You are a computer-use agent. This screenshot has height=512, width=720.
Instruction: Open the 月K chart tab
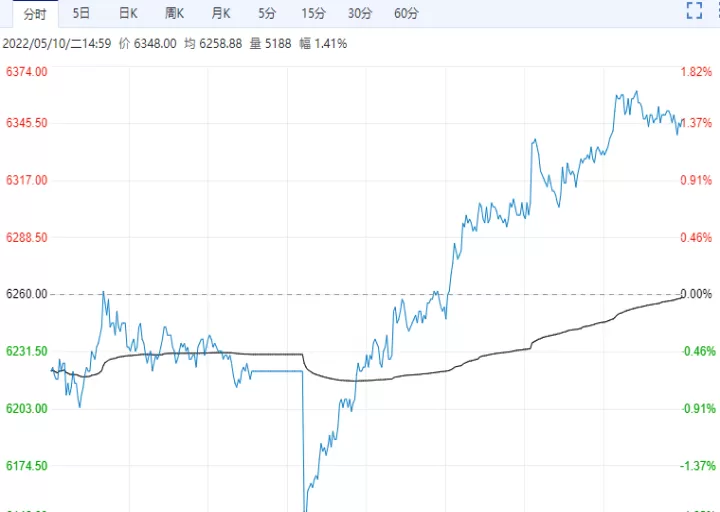pyautogui.click(x=221, y=13)
